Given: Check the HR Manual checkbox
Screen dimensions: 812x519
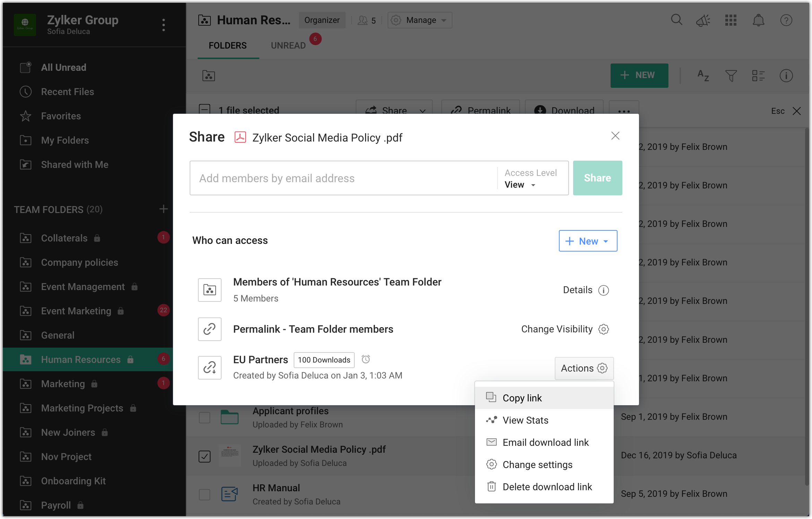Looking at the screenshot, I should coord(205,494).
